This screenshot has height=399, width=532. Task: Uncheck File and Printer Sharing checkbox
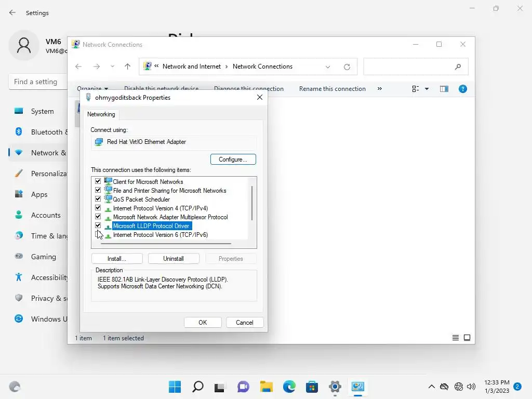click(98, 190)
